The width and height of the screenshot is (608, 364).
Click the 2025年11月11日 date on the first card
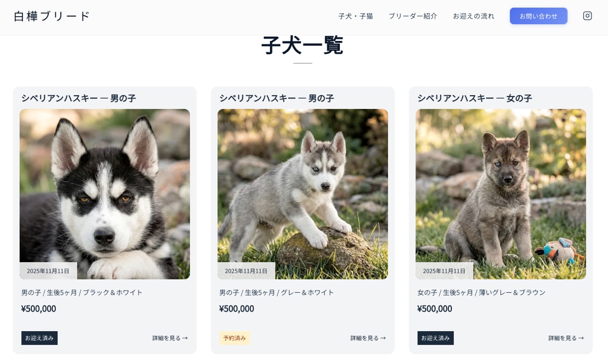tap(48, 271)
